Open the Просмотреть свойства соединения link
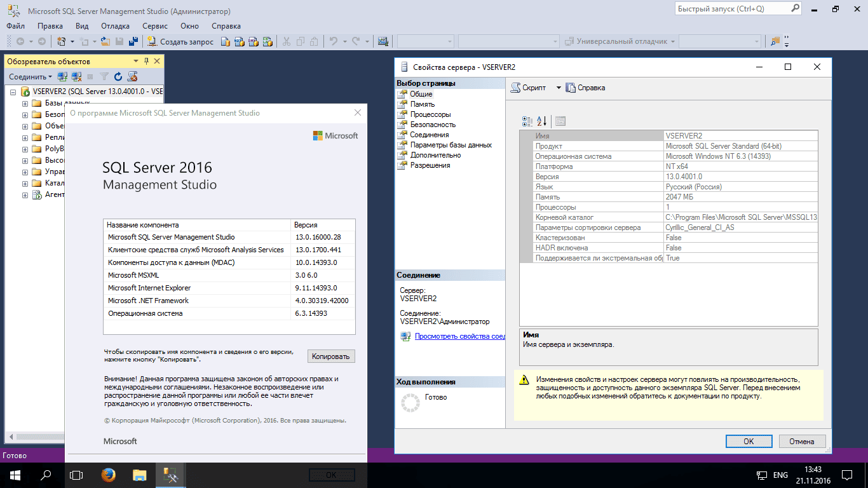868x488 pixels. [x=460, y=336]
